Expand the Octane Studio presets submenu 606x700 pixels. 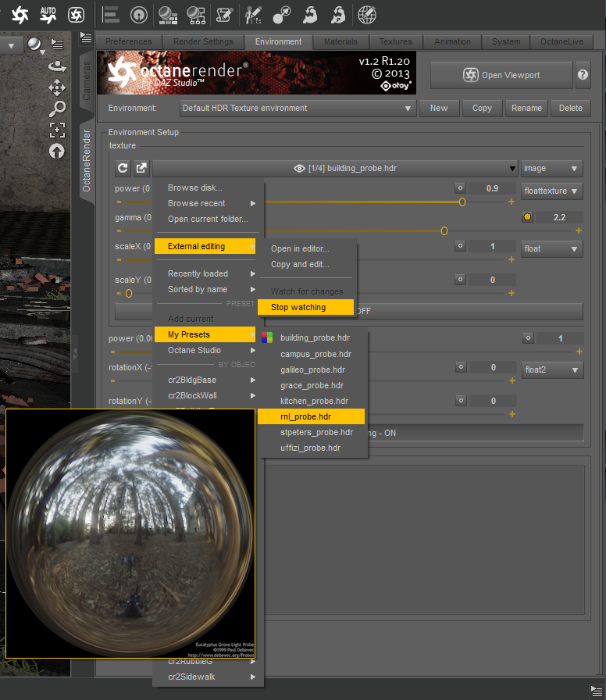(x=207, y=350)
